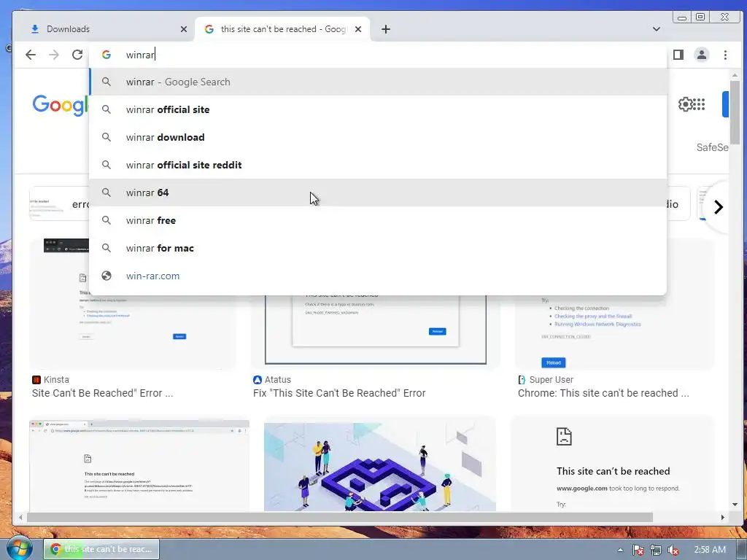747x560 pixels.
Task: Close the 'this site can't be reached' tab
Action: pos(358,29)
